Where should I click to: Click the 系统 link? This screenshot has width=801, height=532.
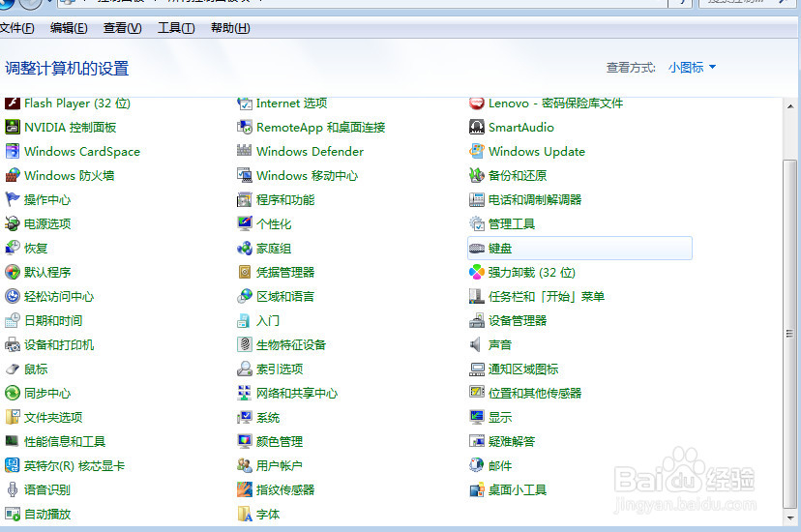point(268,418)
